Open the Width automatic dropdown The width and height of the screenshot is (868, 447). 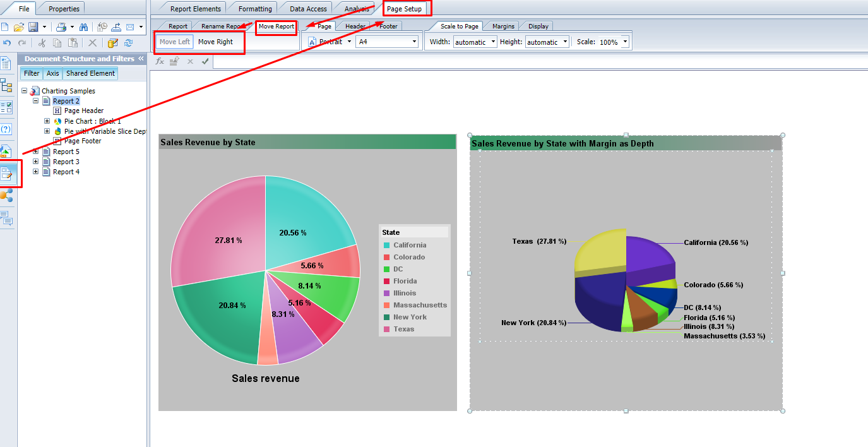[475, 42]
